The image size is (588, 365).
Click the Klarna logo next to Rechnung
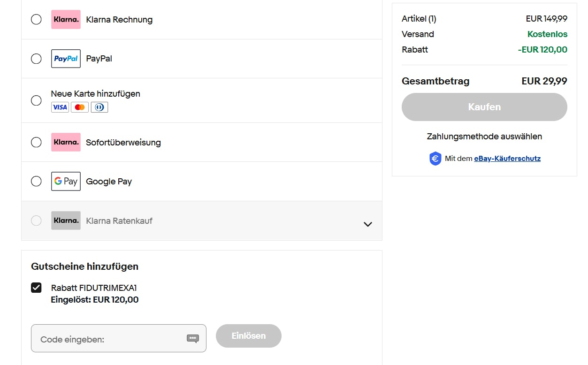(x=66, y=19)
